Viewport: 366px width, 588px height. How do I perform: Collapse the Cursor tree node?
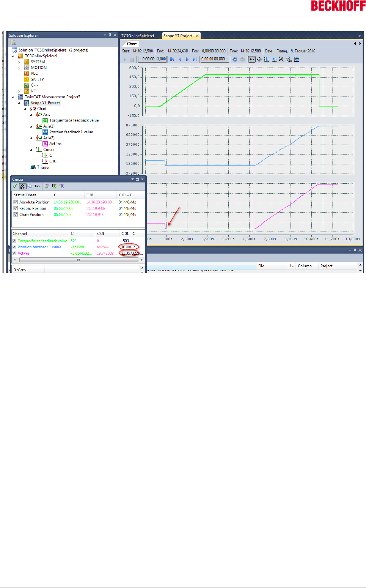(x=31, y=150)
